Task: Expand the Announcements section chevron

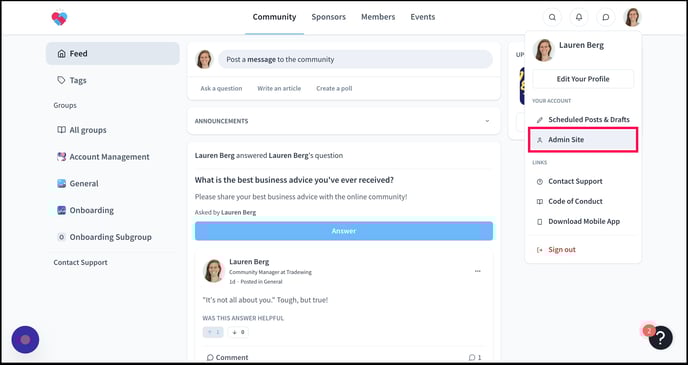Action: coord(487,121)
